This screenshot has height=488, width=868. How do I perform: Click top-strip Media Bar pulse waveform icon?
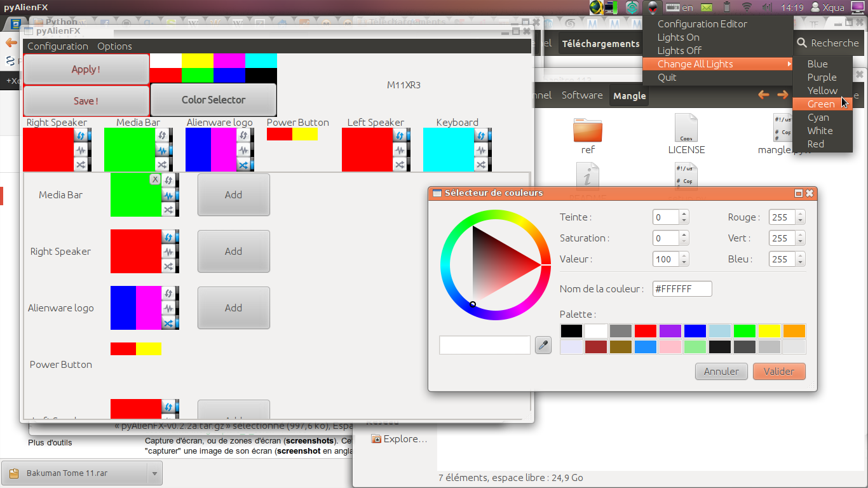[x=162, y=150]
